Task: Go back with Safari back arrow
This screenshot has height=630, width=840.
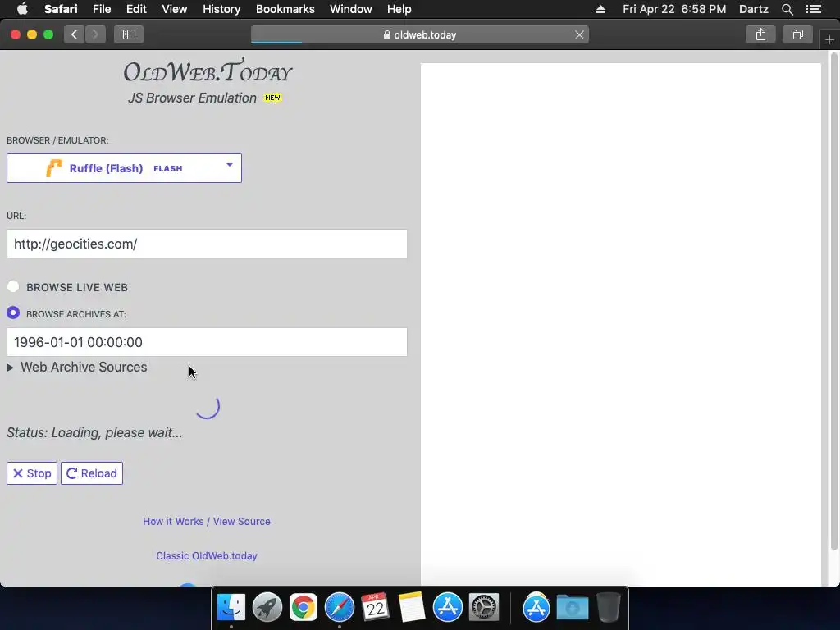Action: pos(74,34)
